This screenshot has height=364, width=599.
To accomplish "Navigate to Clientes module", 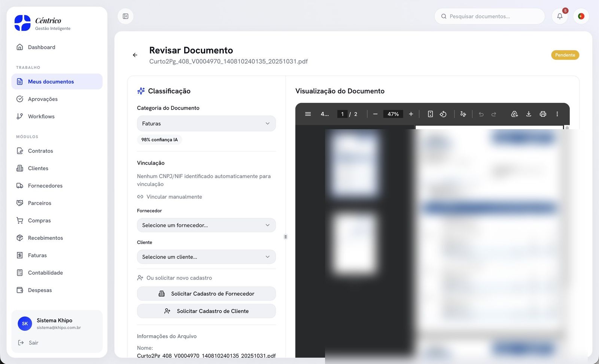I will tap(57, 168).
